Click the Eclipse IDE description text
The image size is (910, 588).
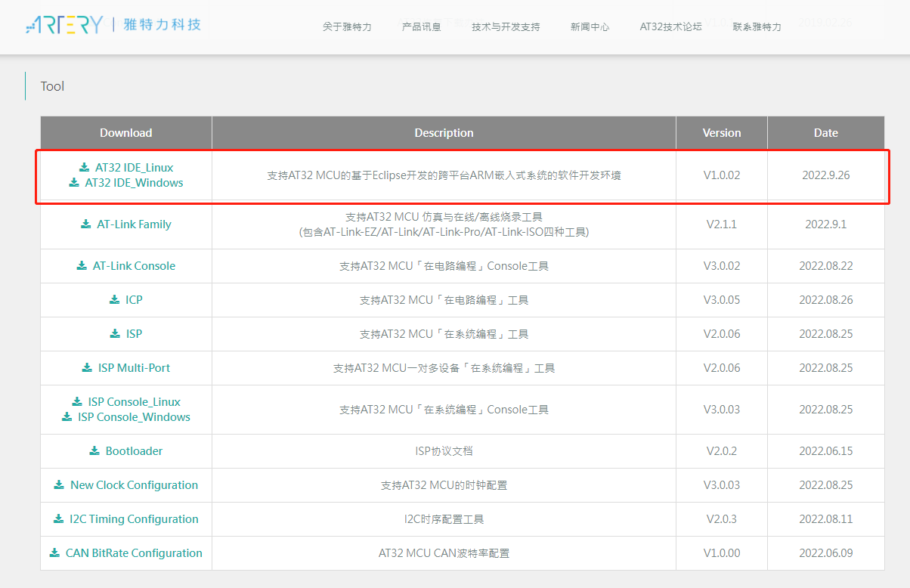(x=444, y=175)
